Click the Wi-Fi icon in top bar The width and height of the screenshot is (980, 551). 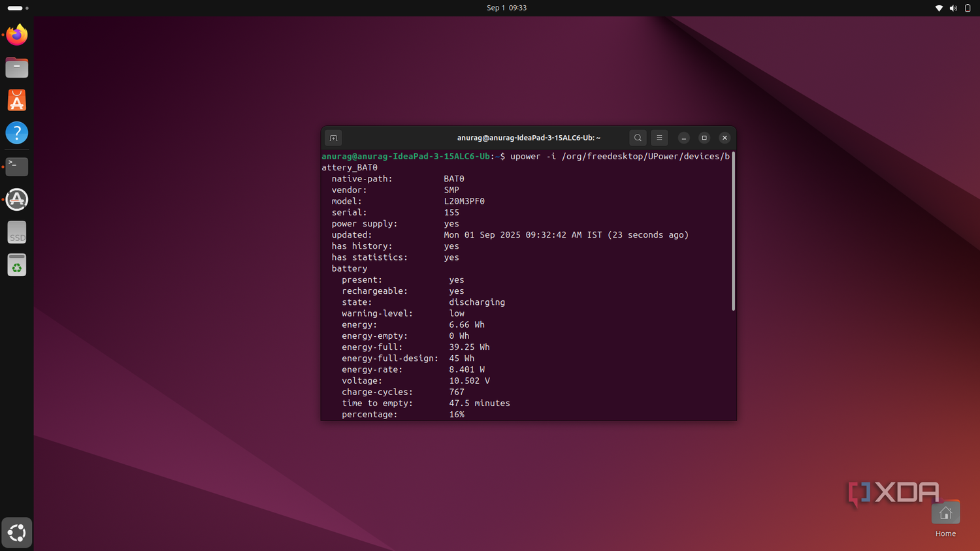939,8
